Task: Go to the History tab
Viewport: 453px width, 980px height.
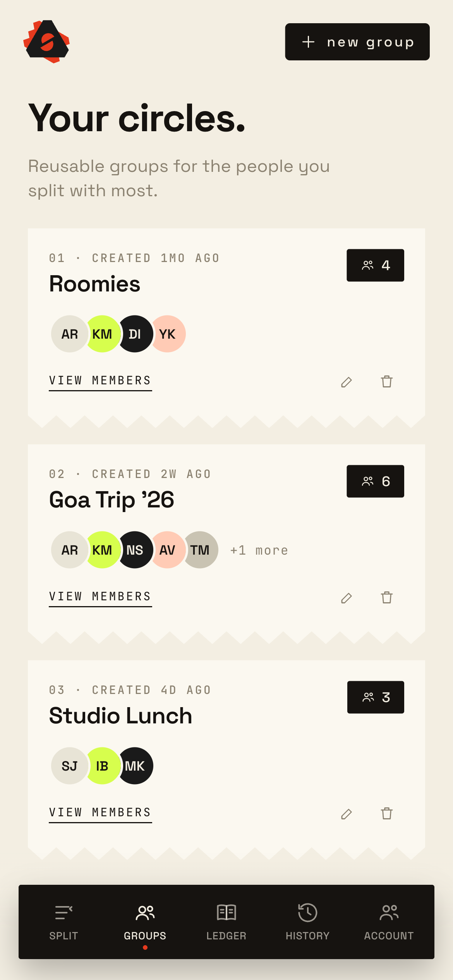Action: point(308,922)
